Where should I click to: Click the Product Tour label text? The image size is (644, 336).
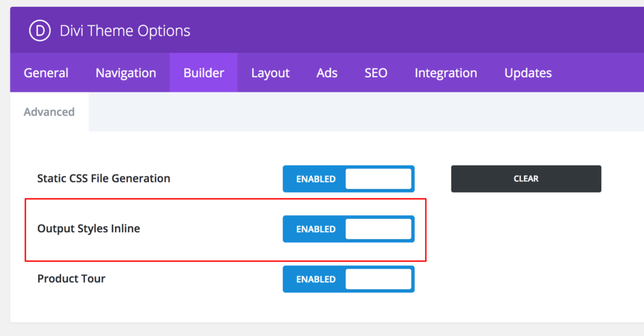71,279
